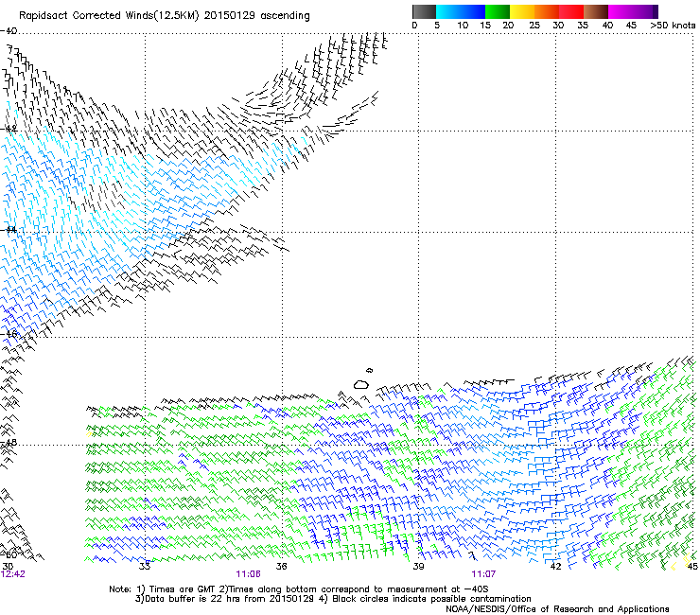Click longitude label '39' on bottom axis
This screenshot has height=615, width=700.
click(x=418, y=567)
